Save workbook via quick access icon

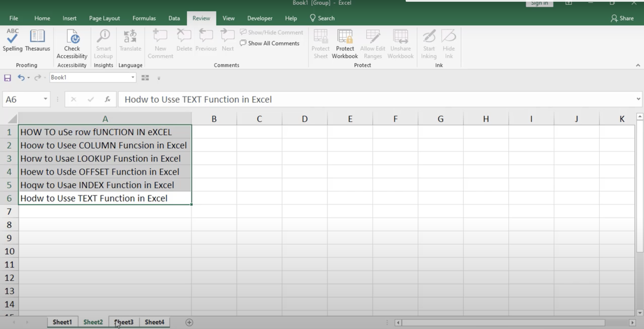coord(7,78)
